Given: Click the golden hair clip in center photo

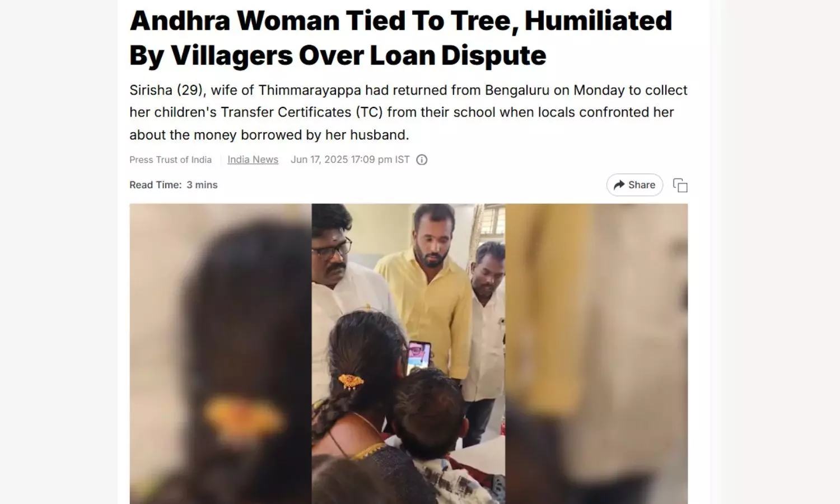Looking at the screenshot, I should pos(351,381).
